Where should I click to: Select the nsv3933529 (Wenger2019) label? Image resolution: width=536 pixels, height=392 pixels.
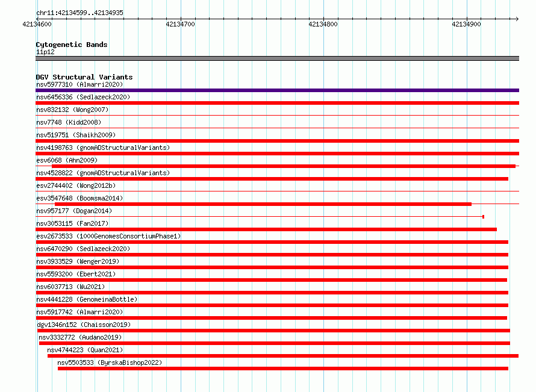[78, 261]
